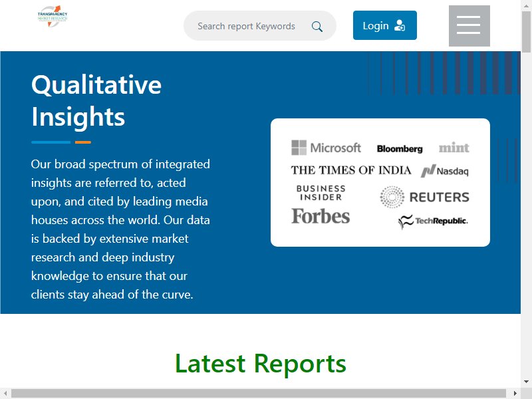Click the Transparency Market Research logo
Screen dimensions: 532x399
53,16
